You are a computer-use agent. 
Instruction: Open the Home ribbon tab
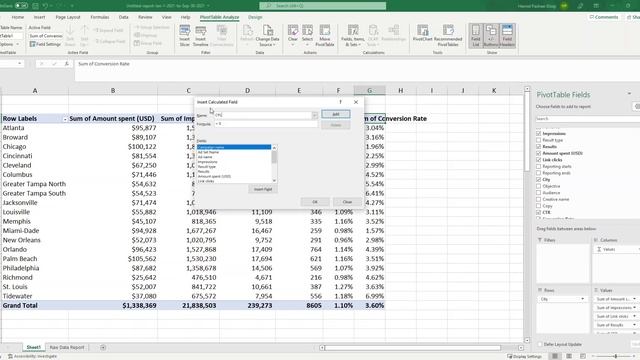(x=18, y=17)
